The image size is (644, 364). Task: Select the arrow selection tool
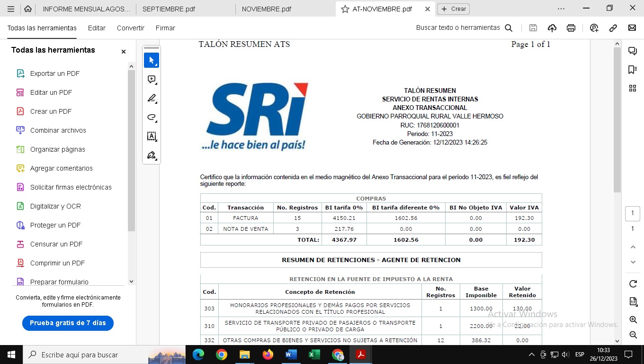[x=152, y=61]
